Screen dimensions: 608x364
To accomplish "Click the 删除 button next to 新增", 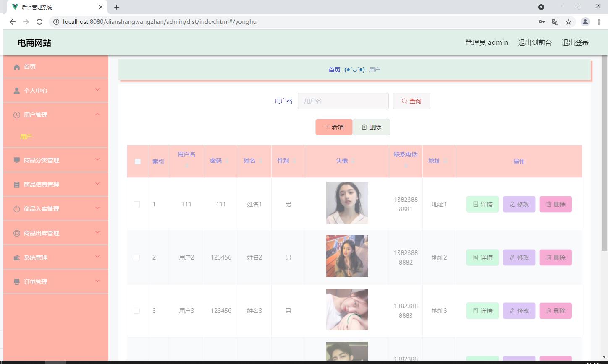I will (x=371, y=127).
